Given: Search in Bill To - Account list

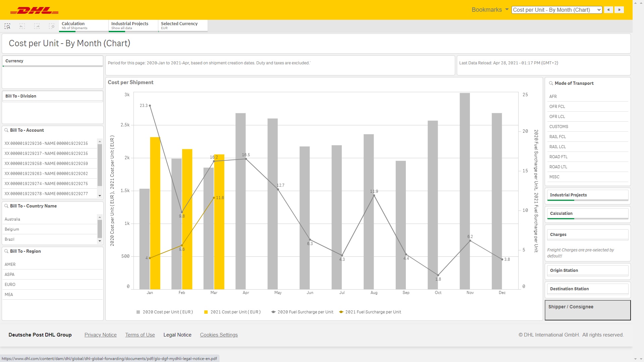Looking at the screenshot, I should [6, 130].
